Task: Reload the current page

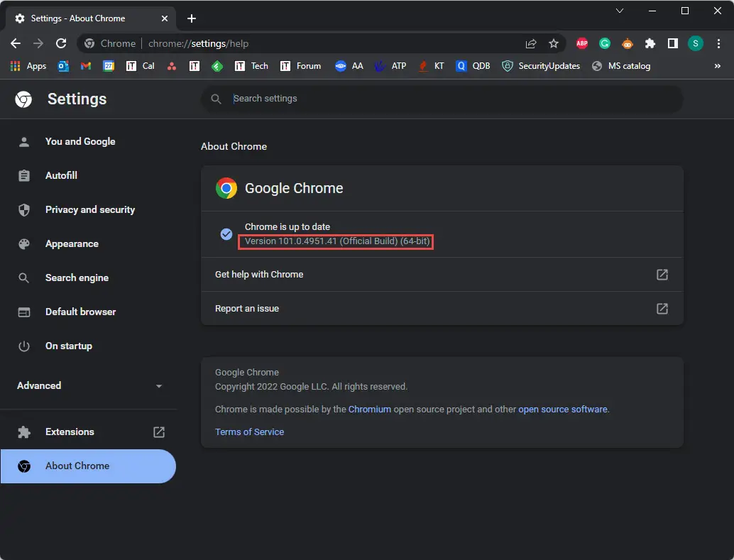Action: click(61, 43)
